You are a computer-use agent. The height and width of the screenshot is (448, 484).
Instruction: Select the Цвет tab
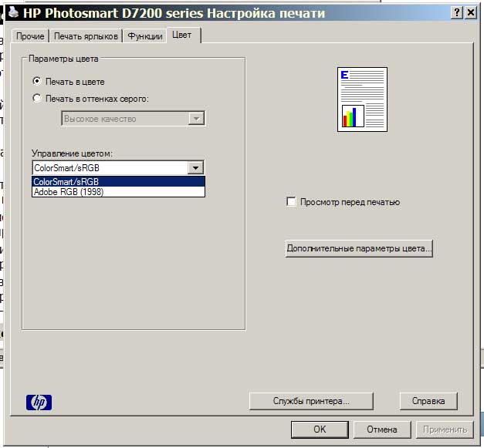[x=182, y=35]
